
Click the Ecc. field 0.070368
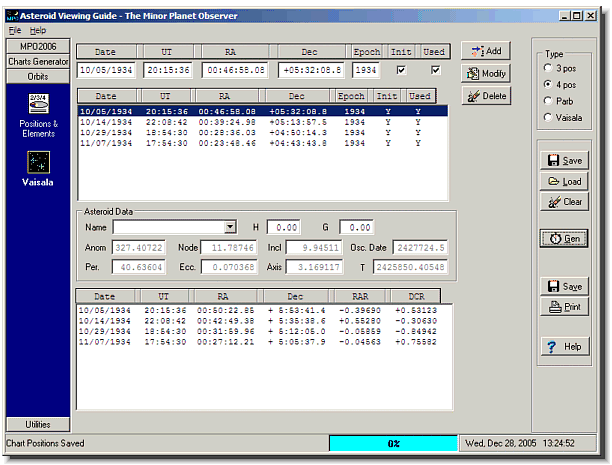(x=229, y=267)
